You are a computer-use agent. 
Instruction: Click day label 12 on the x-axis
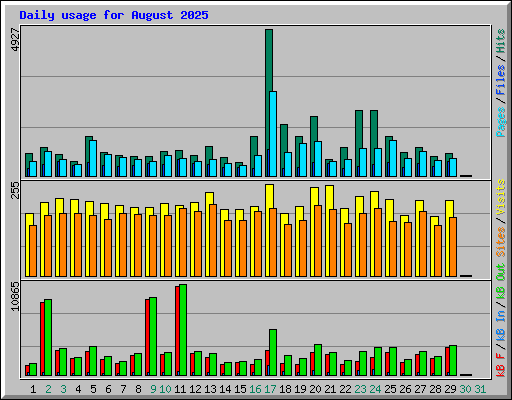coord(195,389)
